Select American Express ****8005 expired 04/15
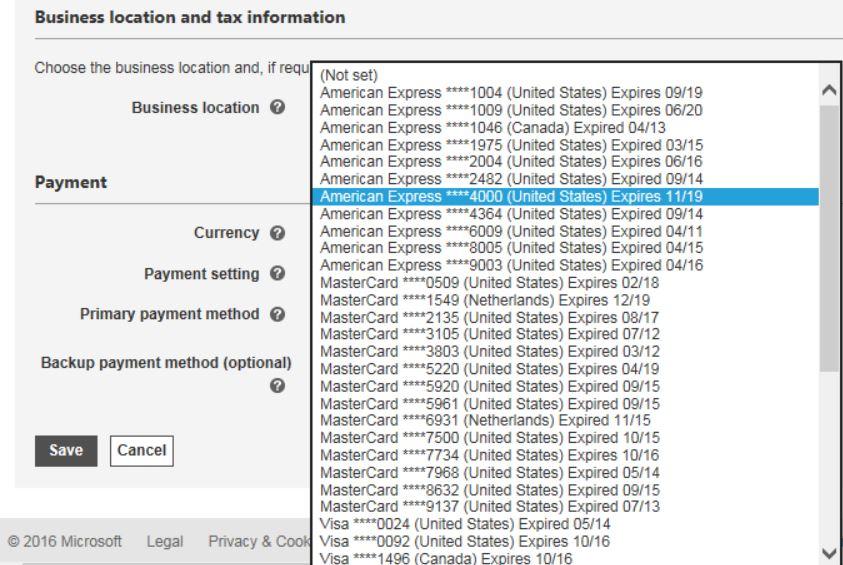 pyautogui.click(x=565, y=247)
